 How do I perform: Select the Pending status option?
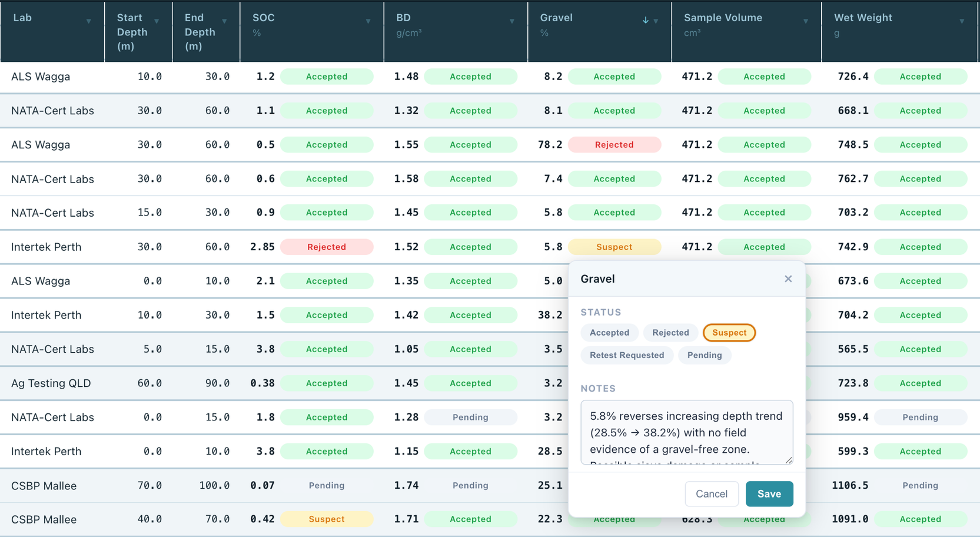705,355
